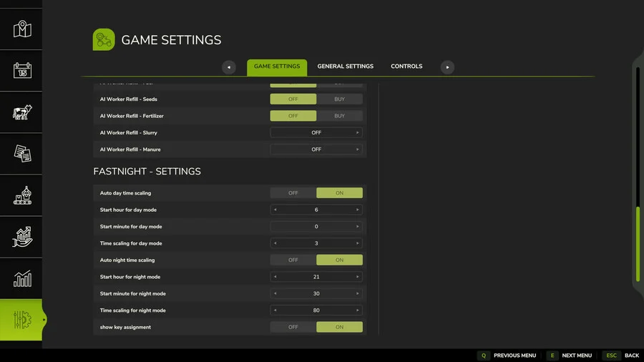Disable show key assignment
This screenshot has width=644, height=362.
pyautogui.click(x=293, y=327)
